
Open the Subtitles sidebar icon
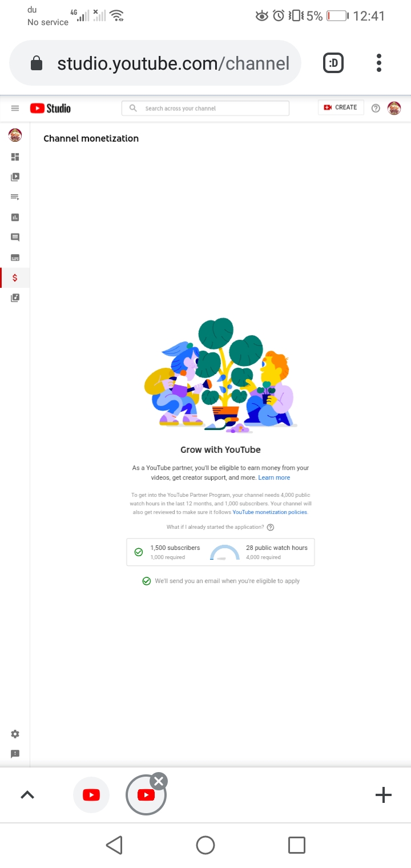click(15, 258)
